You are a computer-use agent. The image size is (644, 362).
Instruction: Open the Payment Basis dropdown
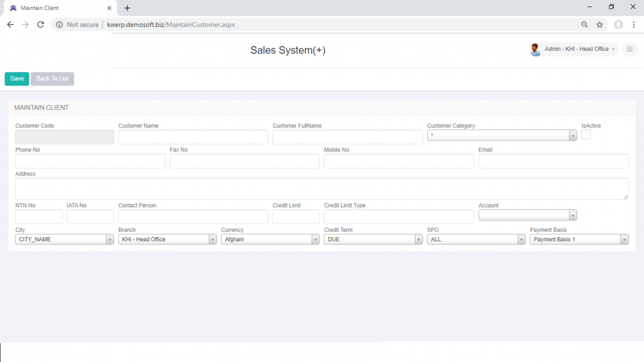point(623,239)
